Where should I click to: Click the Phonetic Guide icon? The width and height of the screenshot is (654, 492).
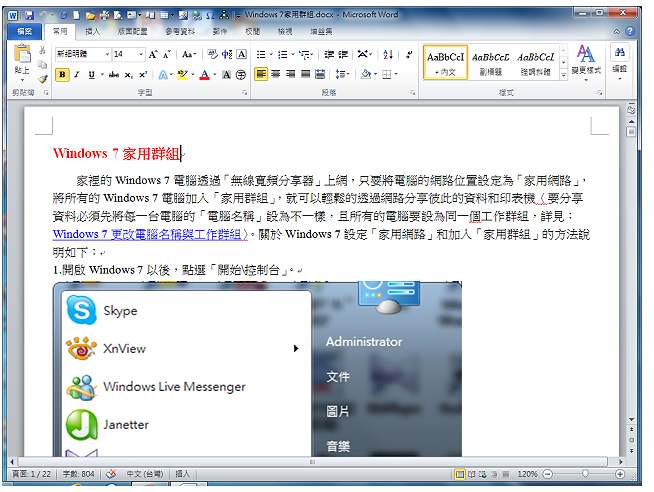[x=212, y=54]
